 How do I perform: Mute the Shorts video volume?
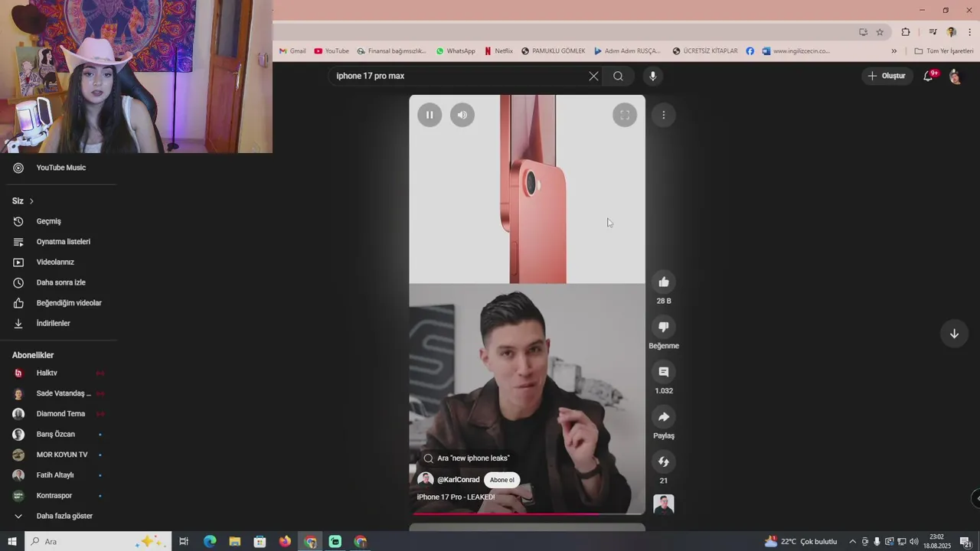[x=462, y=115]
